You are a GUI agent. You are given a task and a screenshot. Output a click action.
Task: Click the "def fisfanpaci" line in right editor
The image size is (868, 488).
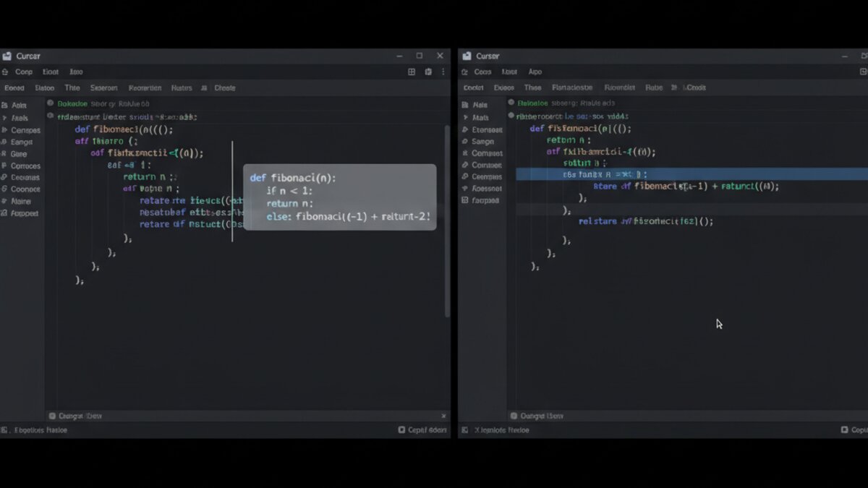[x=581, y=128]
